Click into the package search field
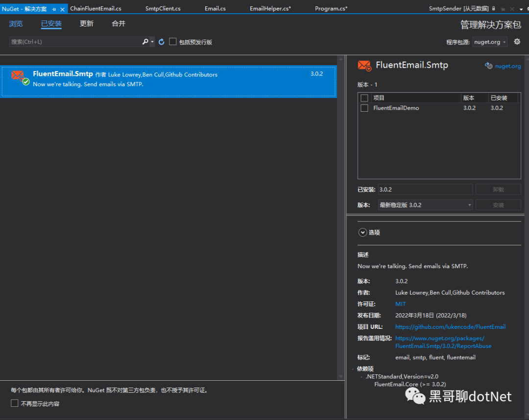The width and height of the screenshot is (529, 420). pyautogui.click(x=75, y=42)
